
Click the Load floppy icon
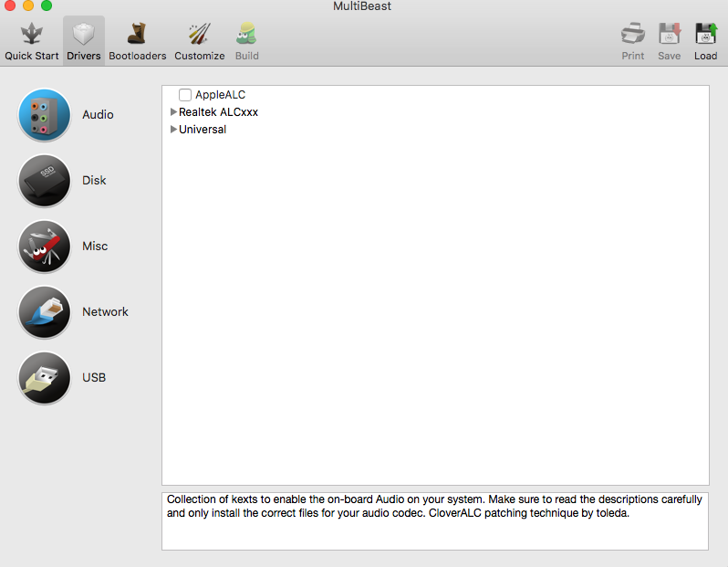(706, 34)
